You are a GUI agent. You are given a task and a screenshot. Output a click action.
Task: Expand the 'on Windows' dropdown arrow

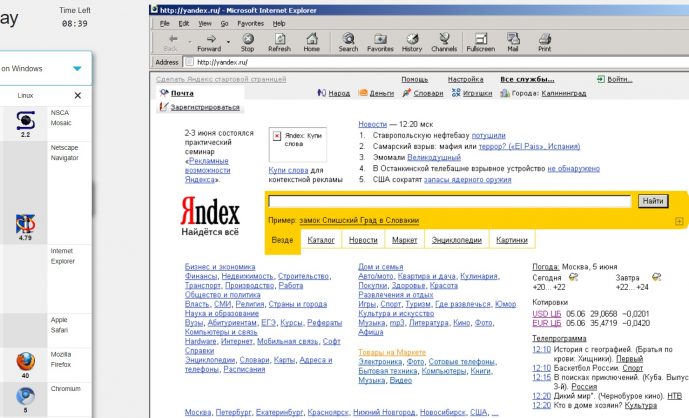[77, 69]
